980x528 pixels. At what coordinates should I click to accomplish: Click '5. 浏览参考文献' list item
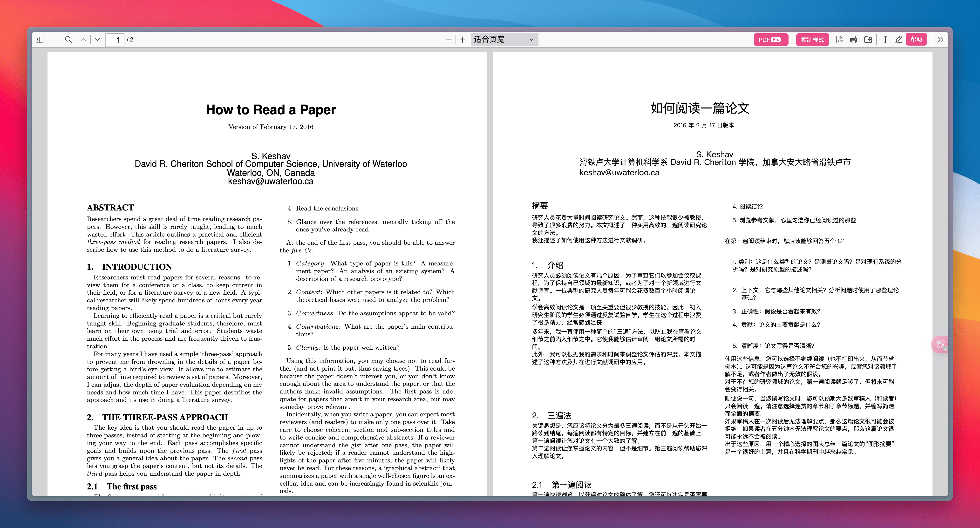click(x=794, y=220)
